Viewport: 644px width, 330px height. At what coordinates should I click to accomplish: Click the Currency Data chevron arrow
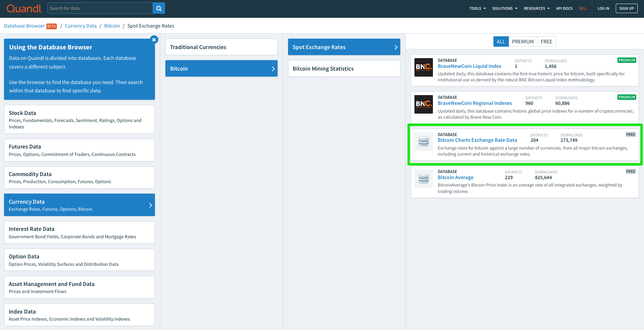click(150, 205)
